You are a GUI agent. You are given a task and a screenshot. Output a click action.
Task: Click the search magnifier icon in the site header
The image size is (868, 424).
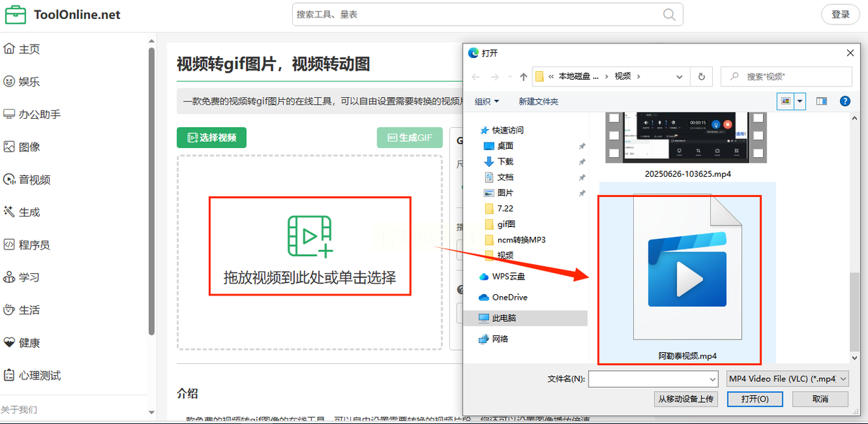click(670, 15)
